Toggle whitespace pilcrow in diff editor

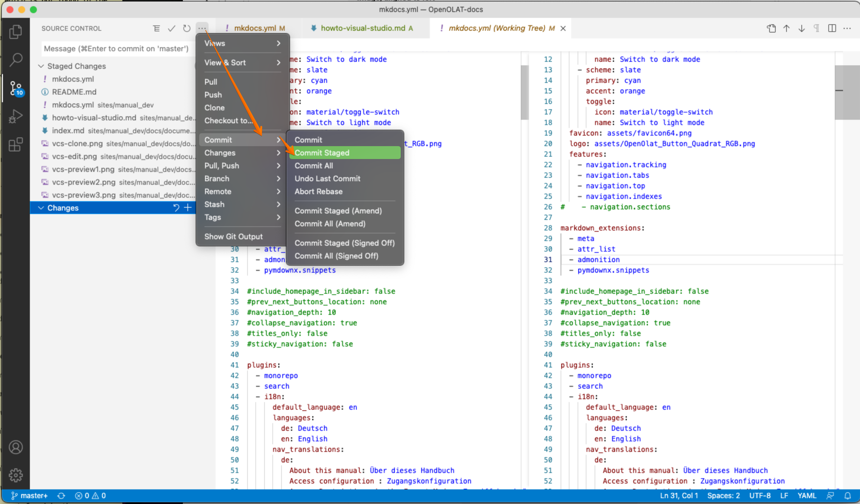817,28
